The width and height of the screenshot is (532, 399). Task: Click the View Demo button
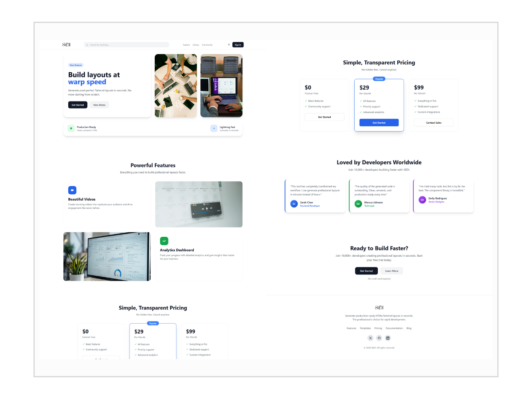(99, 105)
